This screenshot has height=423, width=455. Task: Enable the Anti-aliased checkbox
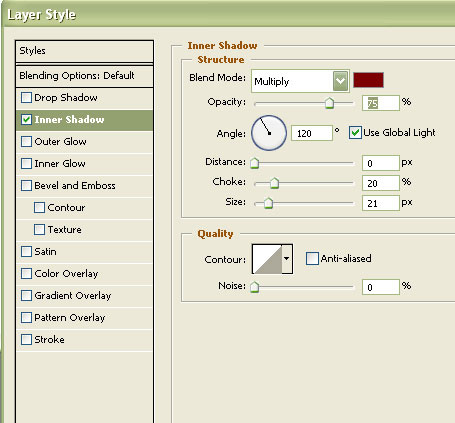click(312, 259)
